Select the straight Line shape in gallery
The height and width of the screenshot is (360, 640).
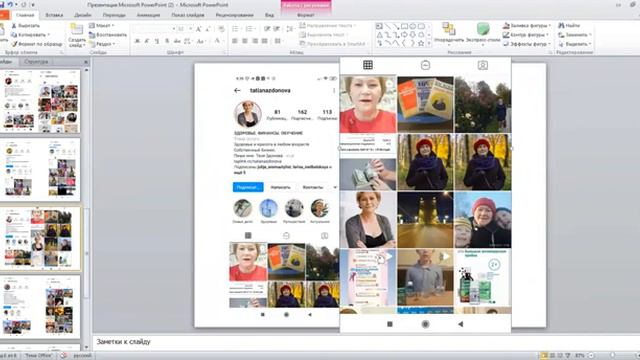387,27
